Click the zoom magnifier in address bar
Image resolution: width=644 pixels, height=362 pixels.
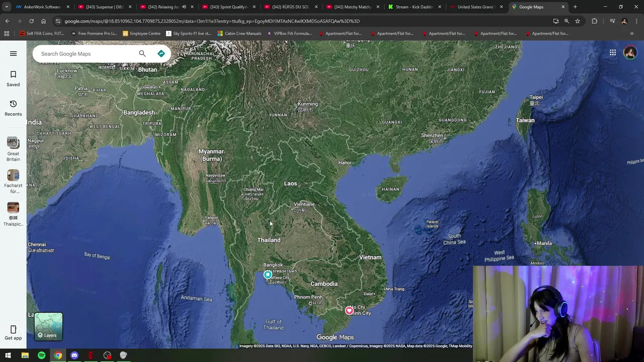pyautogui.click(x=567, y=21)
